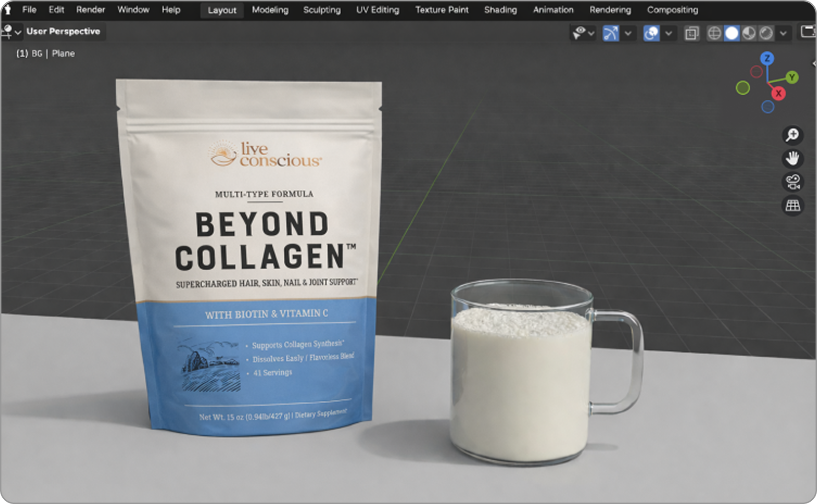The height and width of the screenshot is (504, 817).
Task: Click the pan view hand icon
Action: click(793, 158)
